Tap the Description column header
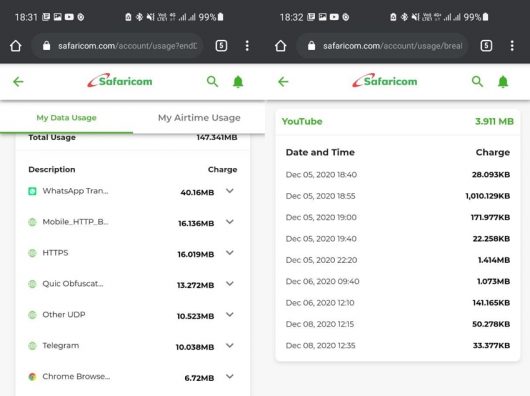The width and height of the screenshot is (530, 396). point(52,170)
